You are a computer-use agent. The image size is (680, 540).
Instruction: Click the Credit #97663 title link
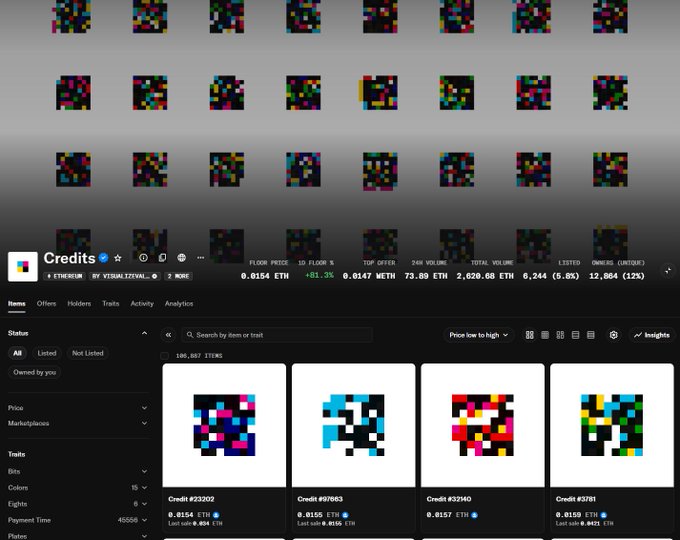click(x=320, y=499)
